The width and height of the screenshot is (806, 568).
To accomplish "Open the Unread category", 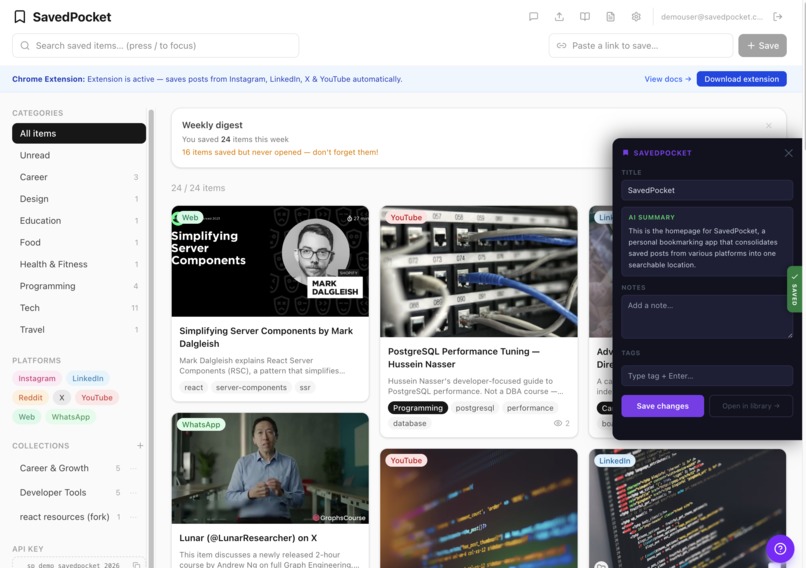I will point(79,155).
